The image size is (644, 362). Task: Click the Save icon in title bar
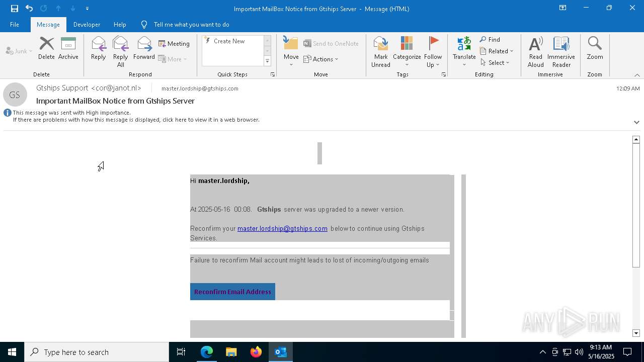coord(15,9)
